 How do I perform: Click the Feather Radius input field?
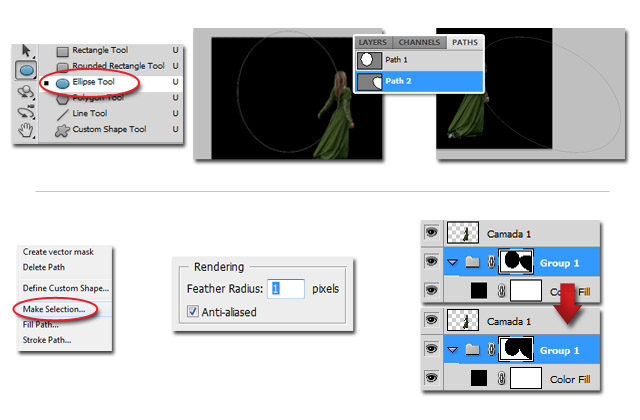tap(286, 289)
